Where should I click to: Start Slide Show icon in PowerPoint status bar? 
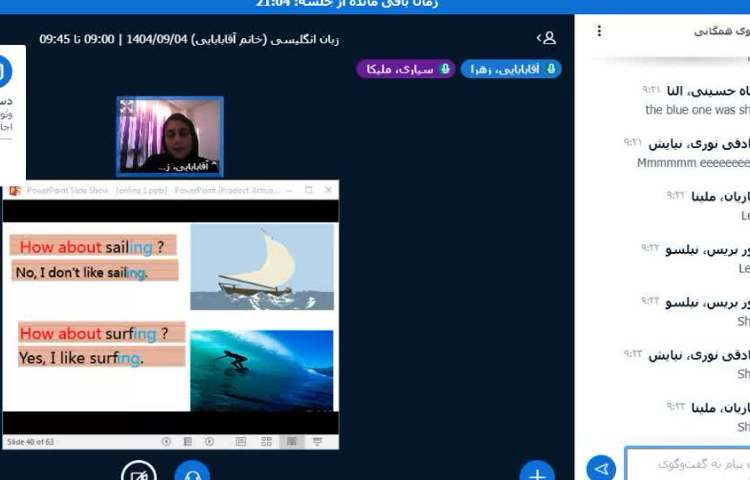pyautogui.click(x=317, y=442)
